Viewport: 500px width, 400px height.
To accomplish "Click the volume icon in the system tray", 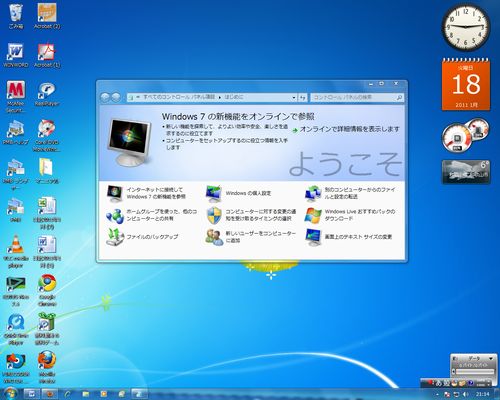I will pyautogui.click(x=466, y=394).
